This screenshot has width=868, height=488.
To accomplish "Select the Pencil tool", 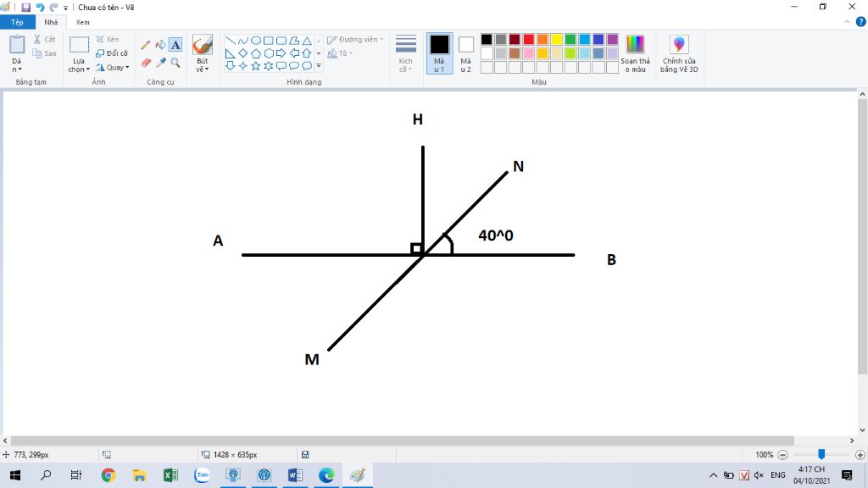I will pos(146,45).
